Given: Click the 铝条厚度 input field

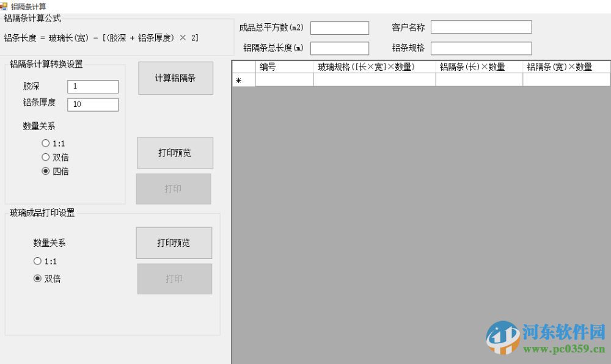Looking at the screenshot, I should pos(92,104).
